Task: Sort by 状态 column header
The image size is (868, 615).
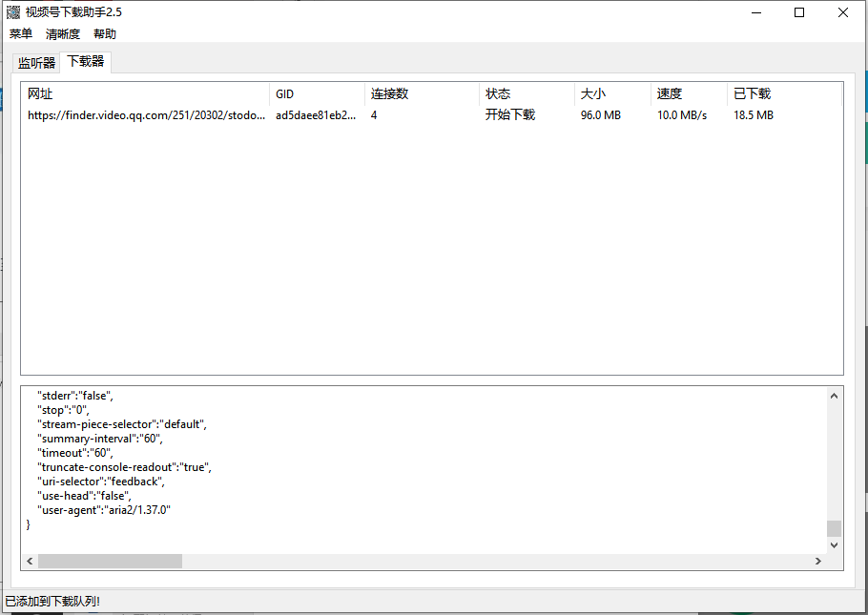Action: (x=527, y=94)
